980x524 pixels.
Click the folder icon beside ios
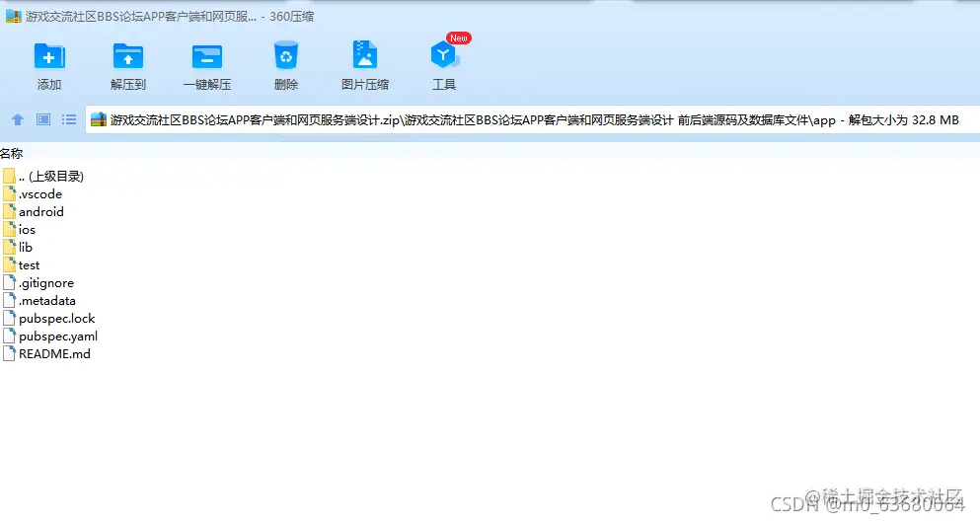(x=9, y=230)
